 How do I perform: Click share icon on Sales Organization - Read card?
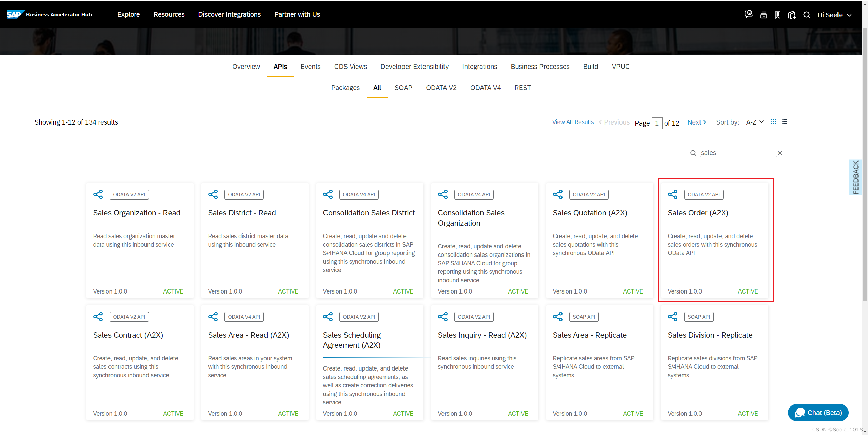click(x=98, y=194)
